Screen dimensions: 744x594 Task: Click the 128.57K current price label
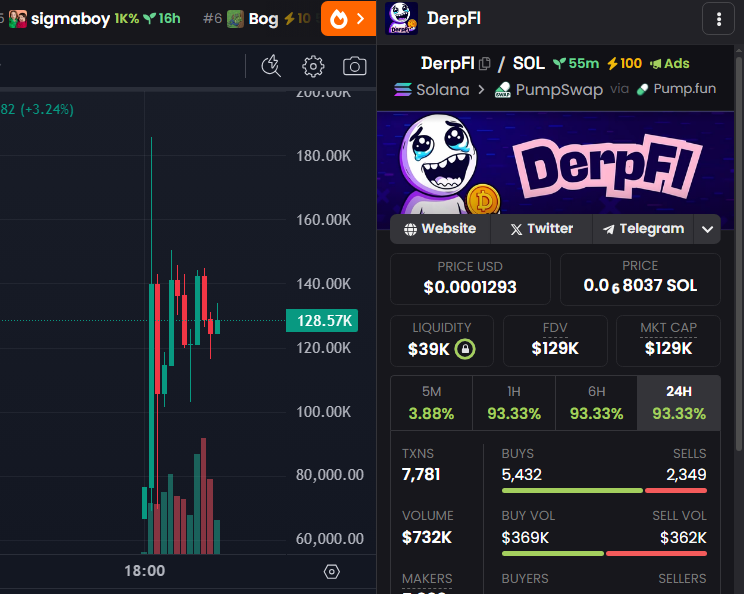coord(322,321)
